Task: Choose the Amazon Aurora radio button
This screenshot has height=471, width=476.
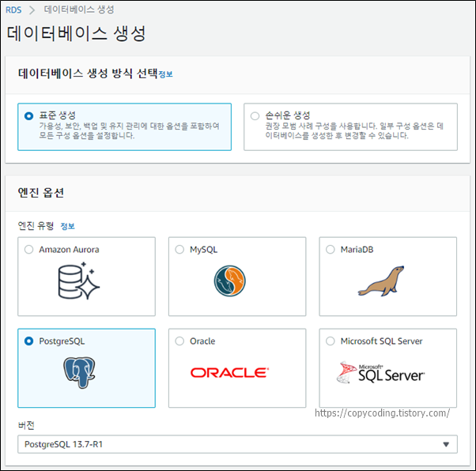Action: click(x=28, y=250)
